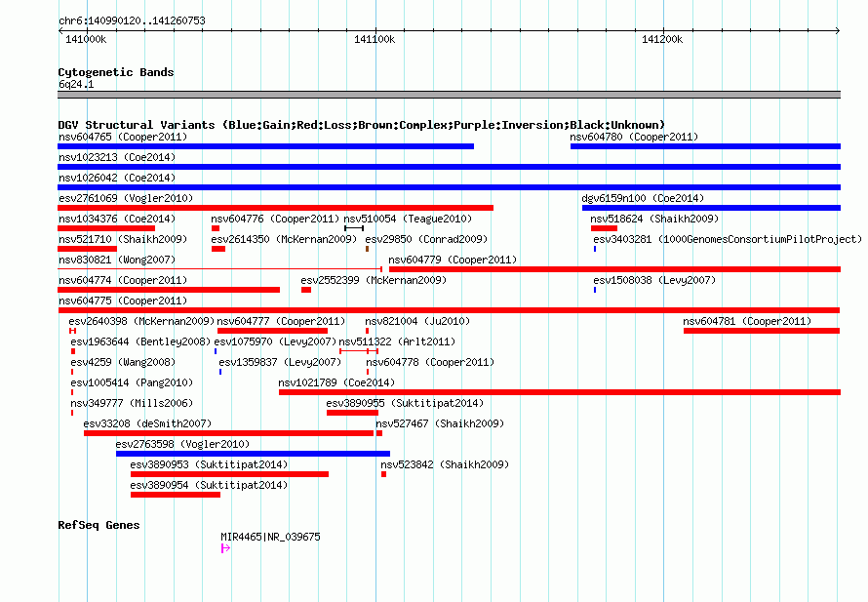Click esv4259 (Wang2008) label

tap(123, 362)
